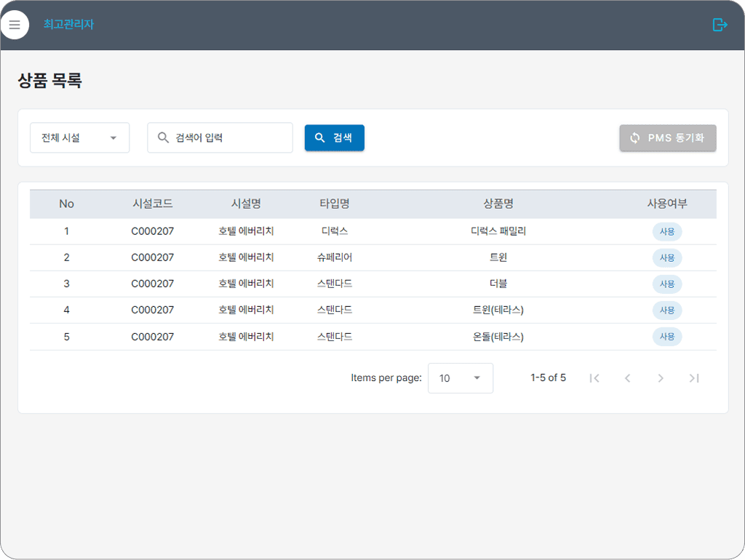Select product name 온돌(테라스)
The image size is (745, 560).
click(498, 337)
